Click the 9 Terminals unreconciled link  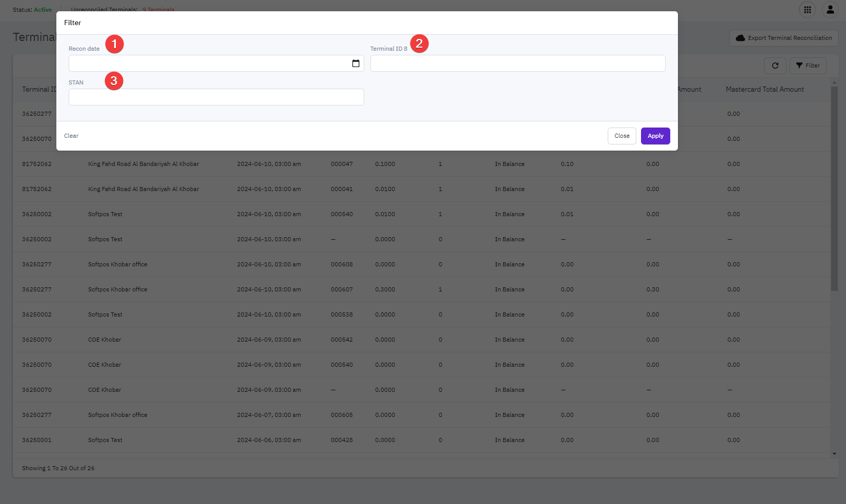[x=158, y=9]
